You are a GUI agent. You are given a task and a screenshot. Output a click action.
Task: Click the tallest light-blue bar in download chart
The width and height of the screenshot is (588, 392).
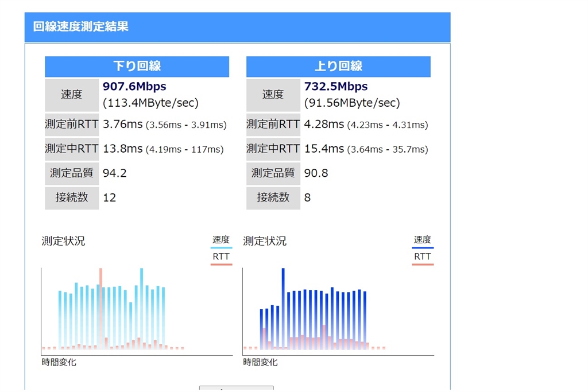pos(142,308)
